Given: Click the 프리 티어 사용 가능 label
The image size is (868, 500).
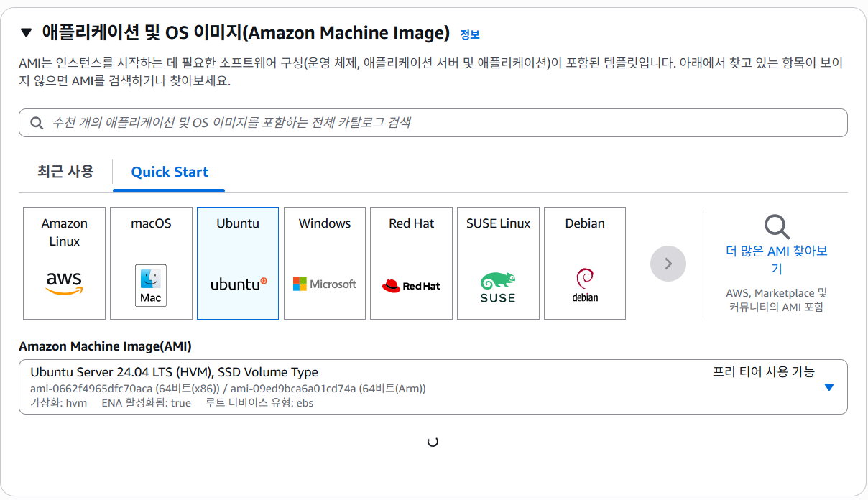Looking at the screenshot, I should (x=764, y=372).
